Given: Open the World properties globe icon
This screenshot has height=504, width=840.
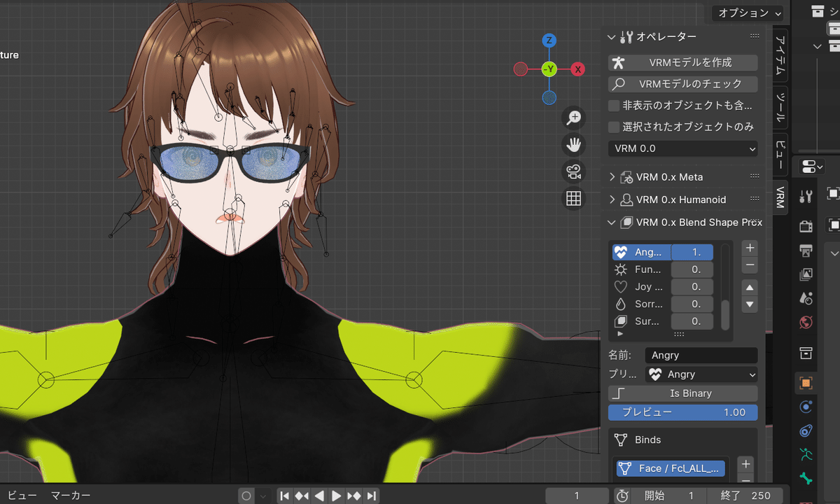Looking at the screenshot, I should pos(806,323).
